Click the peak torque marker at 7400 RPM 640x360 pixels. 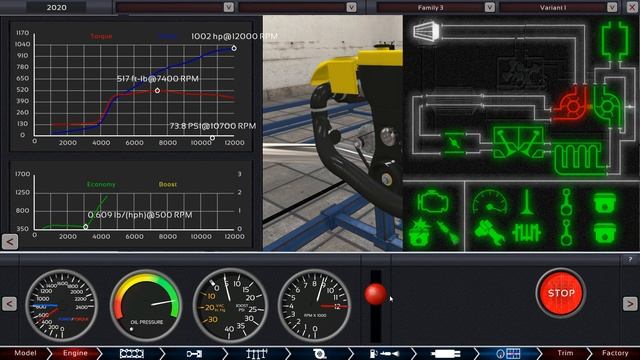pos(157,91)
